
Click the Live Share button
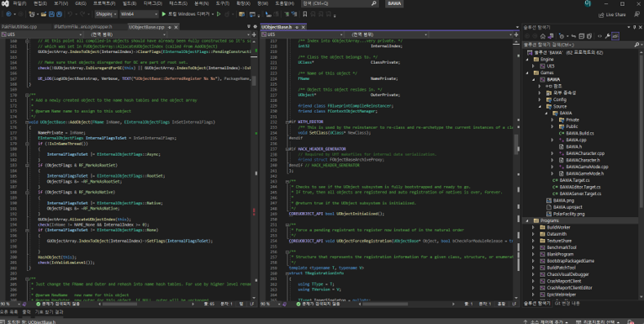click(611, 14)
